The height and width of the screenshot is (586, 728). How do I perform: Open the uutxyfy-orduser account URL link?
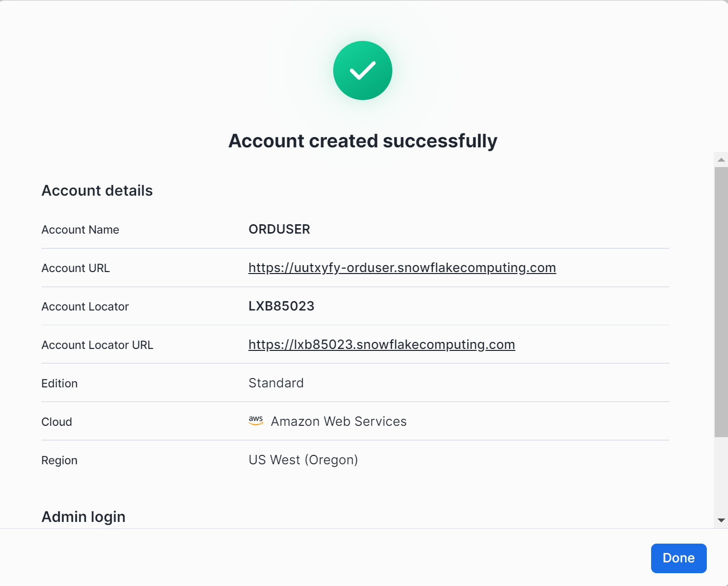[402, 268]
